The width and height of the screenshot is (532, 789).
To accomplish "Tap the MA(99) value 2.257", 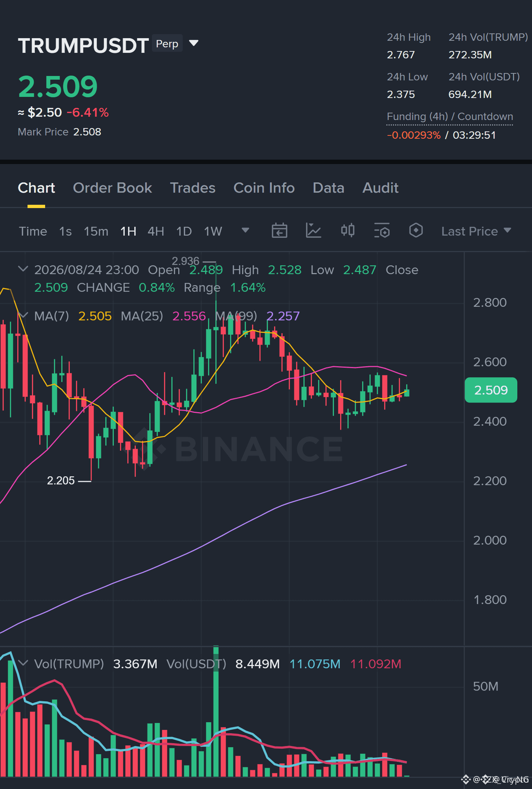I will click(283, 316).
